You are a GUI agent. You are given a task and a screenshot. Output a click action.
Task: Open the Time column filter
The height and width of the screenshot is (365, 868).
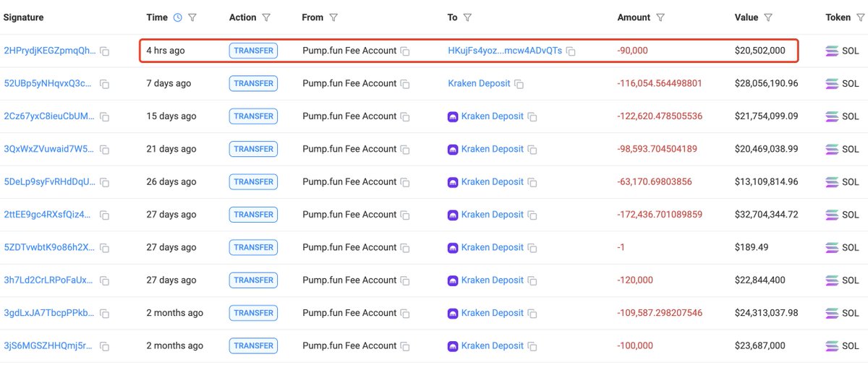point(192,17)
